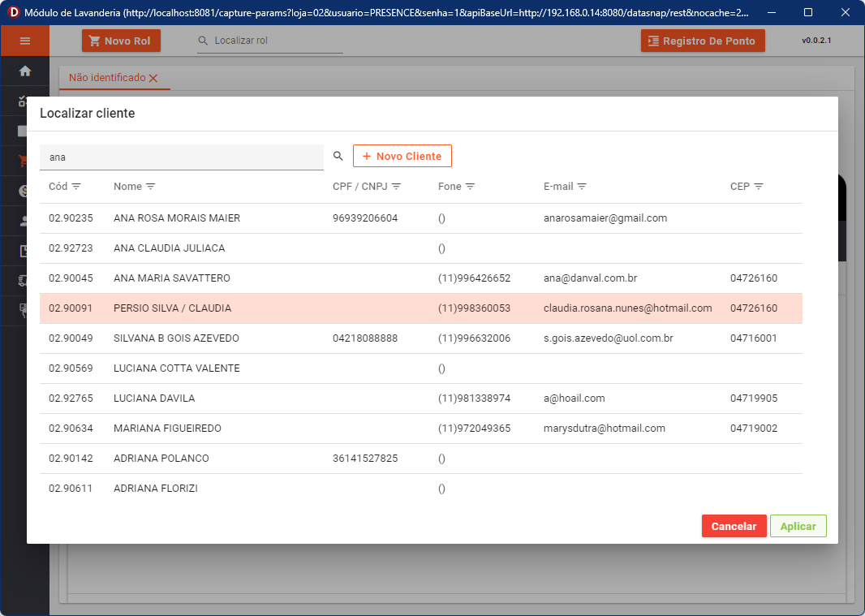Click the Localizar cliente dialog title
Viewport: 865px width, 616px height.
pyautogui.click(x=87, y=113)
